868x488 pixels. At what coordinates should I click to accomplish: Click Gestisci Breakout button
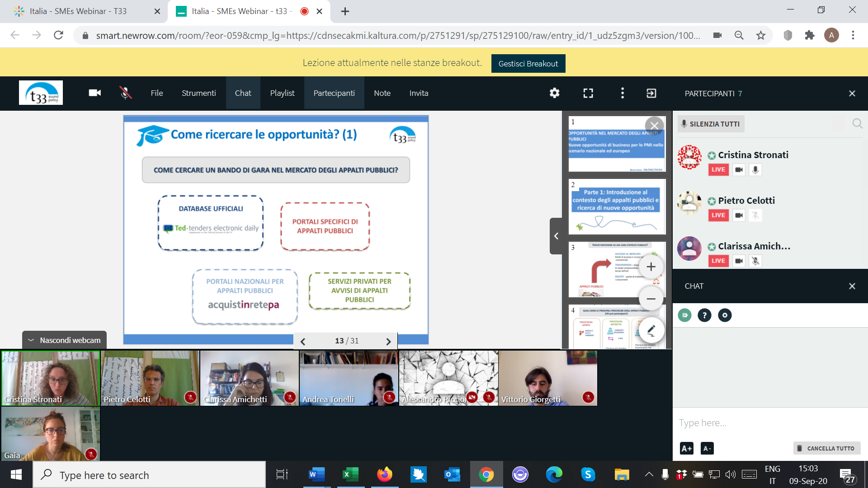[x=528, y=63]
